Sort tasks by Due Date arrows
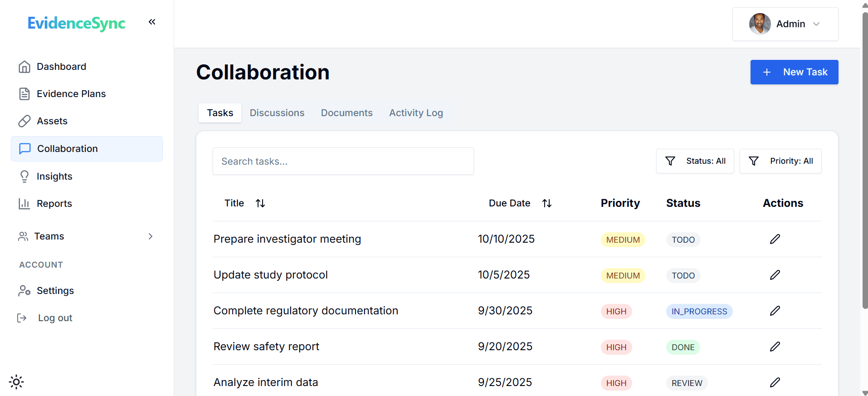 pos(547,203)
